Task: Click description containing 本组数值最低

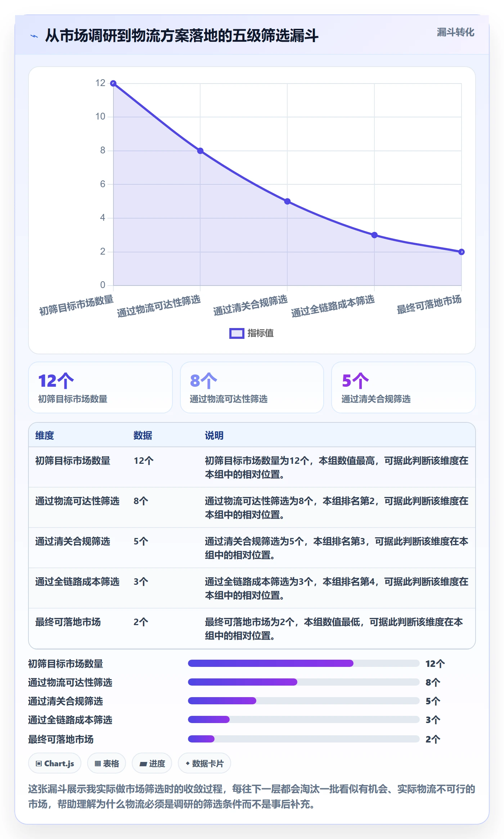Action: pyautogui.click(x=334, y=629)
